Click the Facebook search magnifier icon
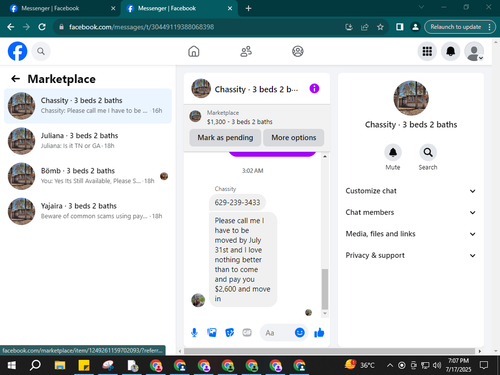Screen dimensions: 500x375 click(x=41, y=51)
